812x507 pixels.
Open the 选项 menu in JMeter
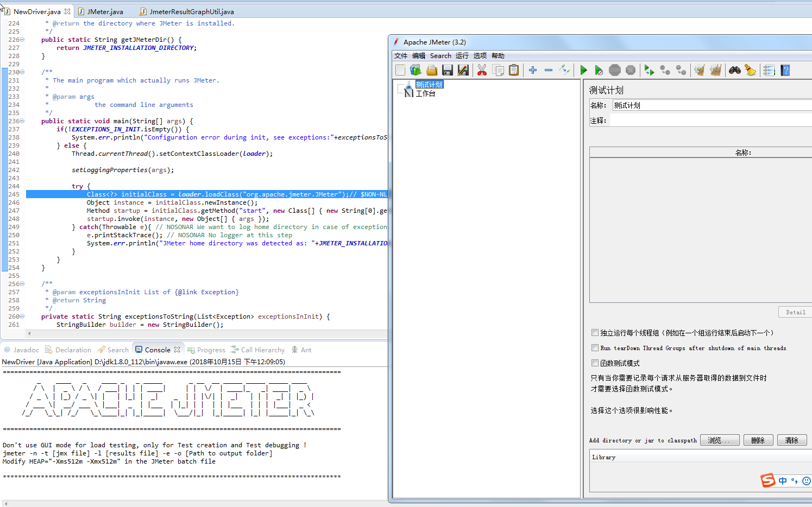point(480,56)
